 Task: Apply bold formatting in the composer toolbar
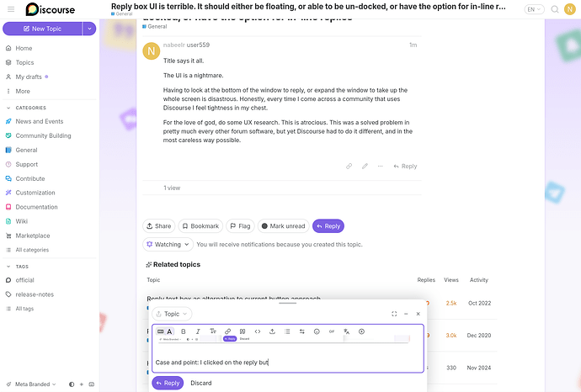183,331
